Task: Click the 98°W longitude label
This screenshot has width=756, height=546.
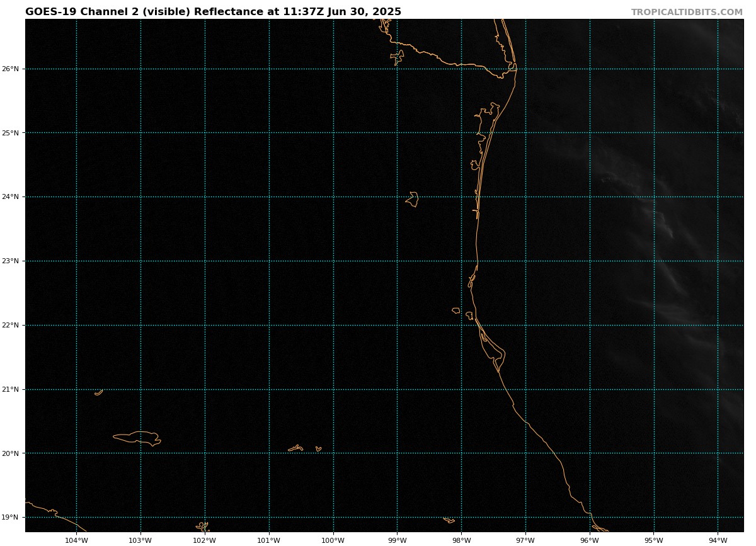Action: pos(461,540)
